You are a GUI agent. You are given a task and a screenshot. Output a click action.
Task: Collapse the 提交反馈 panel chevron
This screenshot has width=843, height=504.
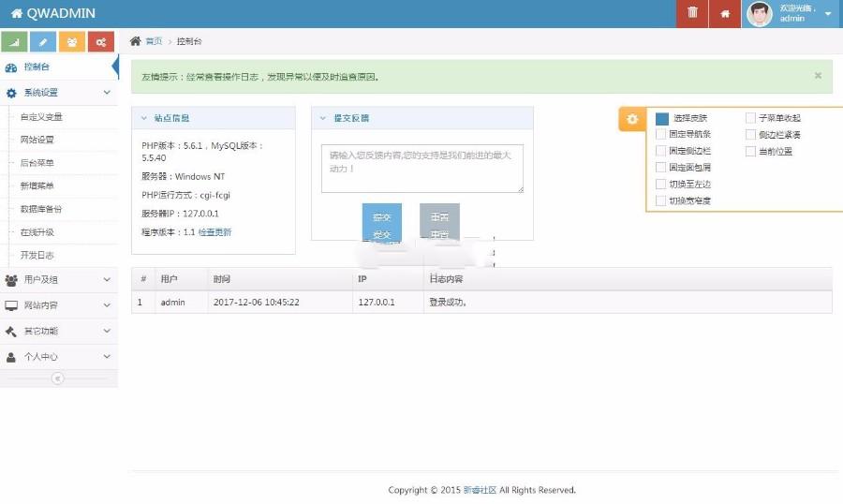(323, 118)
